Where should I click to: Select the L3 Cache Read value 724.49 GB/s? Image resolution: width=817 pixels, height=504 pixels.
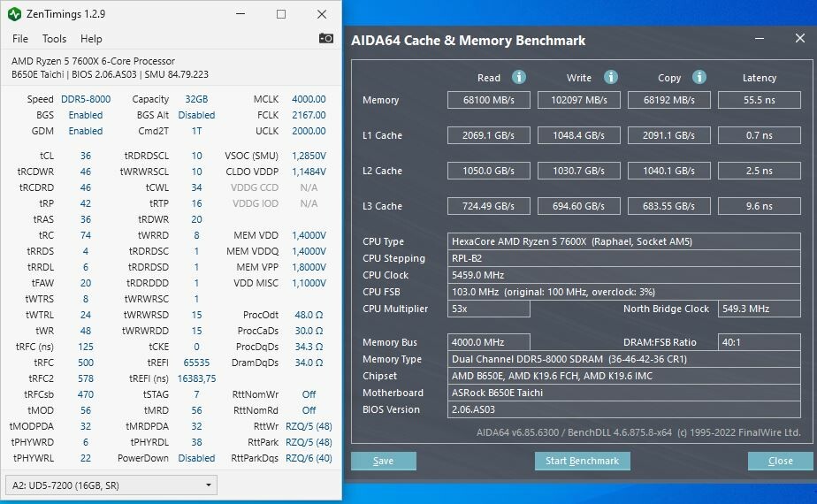pos(489,206)
